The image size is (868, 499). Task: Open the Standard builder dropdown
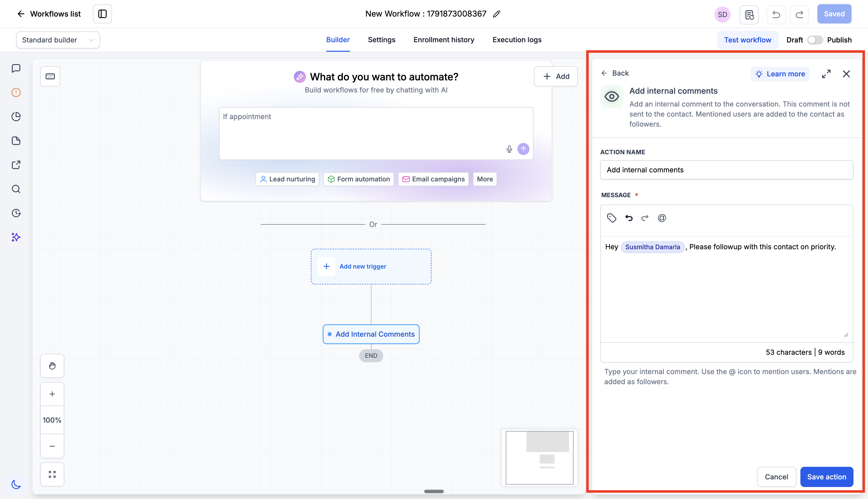point(58,40)
